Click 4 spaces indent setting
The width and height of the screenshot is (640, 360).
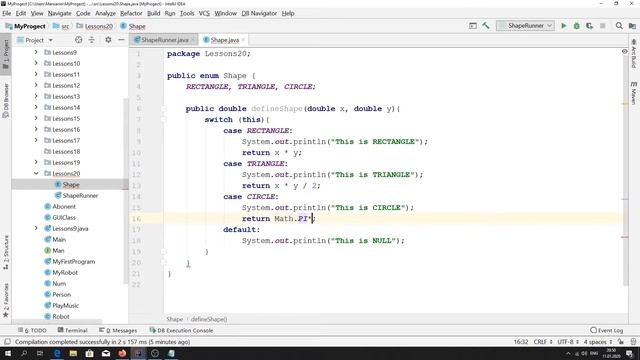(598, 342)
